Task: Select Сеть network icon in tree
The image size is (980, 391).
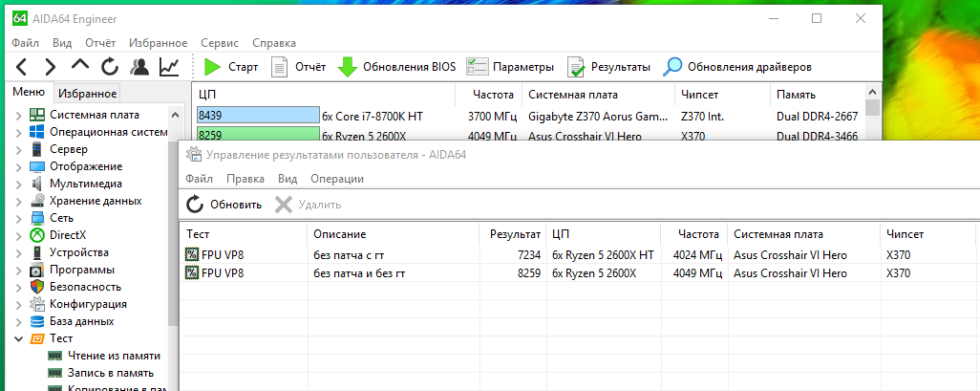Action: coord(37,218)
